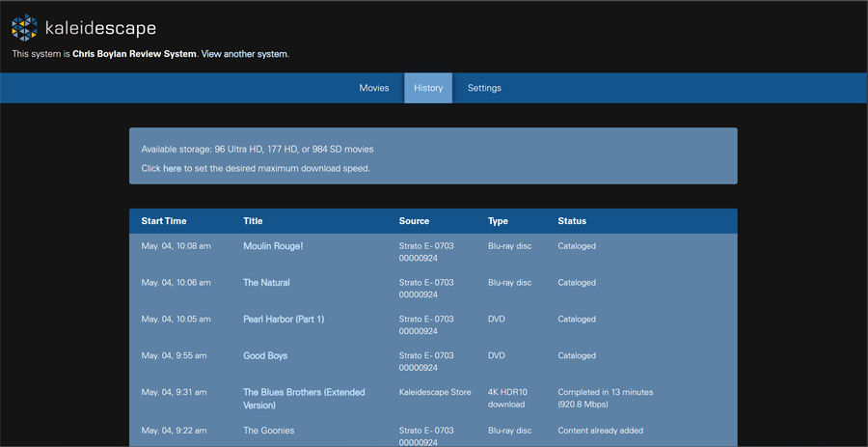The width and height of the screenshot is (868, 447).
Task: Click the '4K HDR10 download' type cell
Action: (x=507, y=399)
